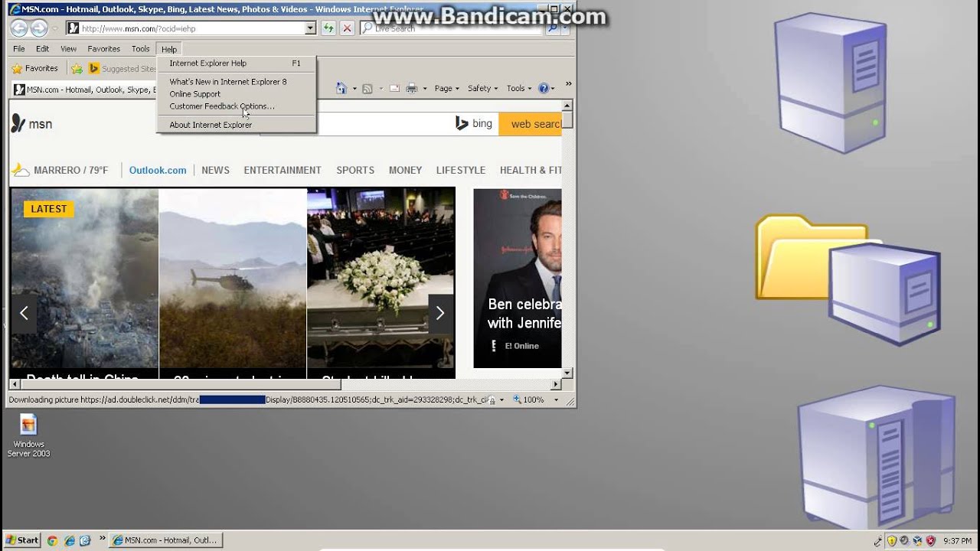Open the ENTERTAINMENT section link

(x=283, y=170)
